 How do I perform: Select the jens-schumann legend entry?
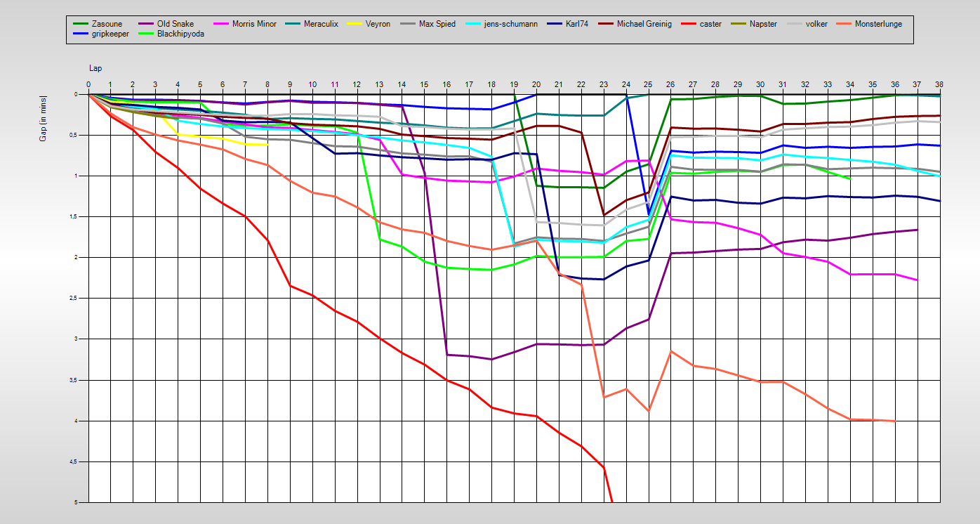coord(502,24)
